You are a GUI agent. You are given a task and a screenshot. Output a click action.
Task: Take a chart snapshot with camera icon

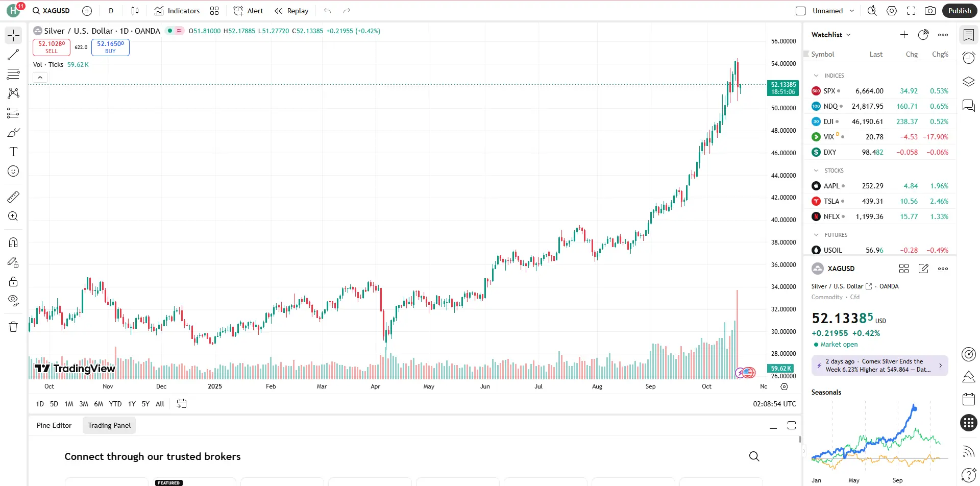coord(930,11)
